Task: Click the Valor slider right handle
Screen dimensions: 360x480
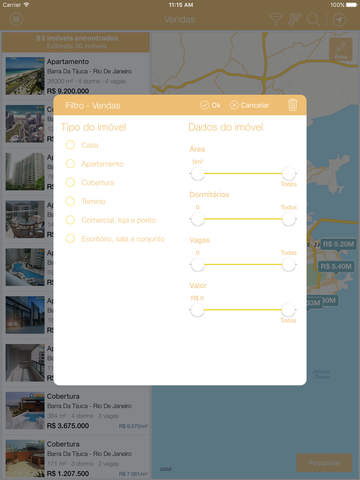Action: (289, 310)
